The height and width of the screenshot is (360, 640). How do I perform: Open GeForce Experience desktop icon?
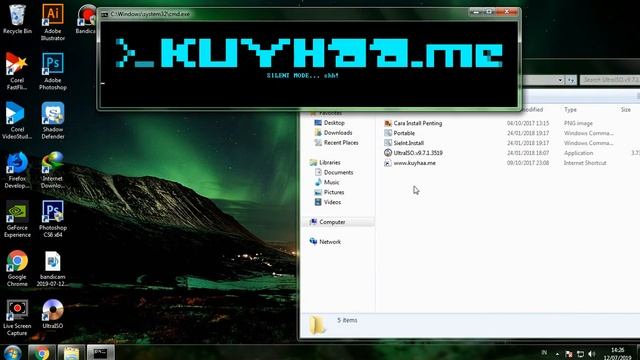(17, 219)
